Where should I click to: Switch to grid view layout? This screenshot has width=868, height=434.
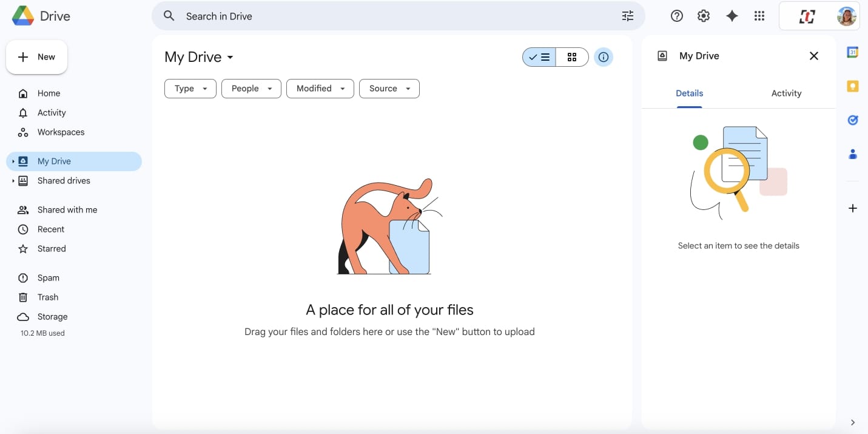click(x=572, y=57)
